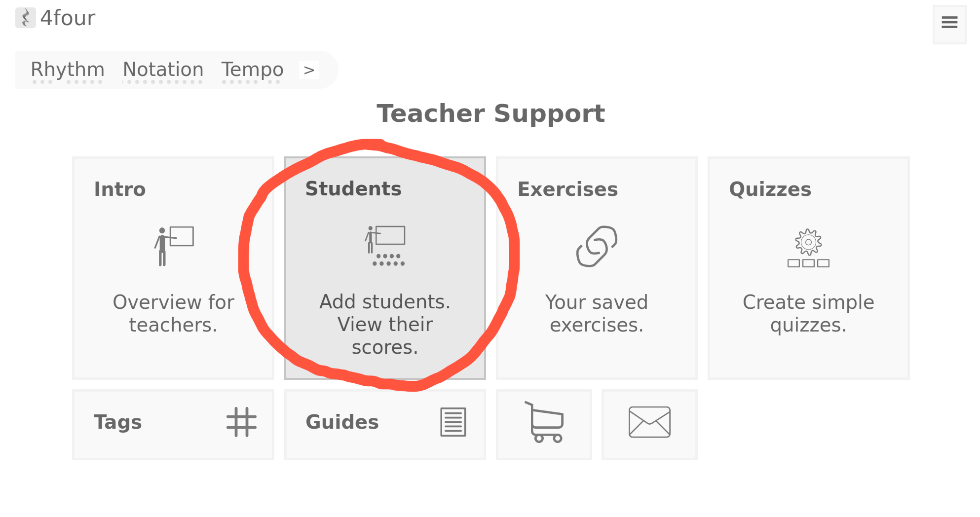The width and height of the screenshot is (980, 517).
Task: Click the Intro teacher whiteboard icon
Action: (174, 246)
